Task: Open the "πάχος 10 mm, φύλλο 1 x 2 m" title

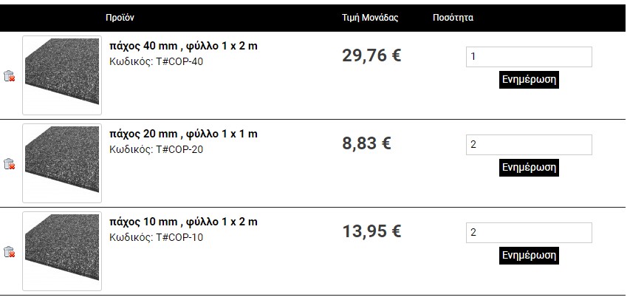Action: click(183, 222)
